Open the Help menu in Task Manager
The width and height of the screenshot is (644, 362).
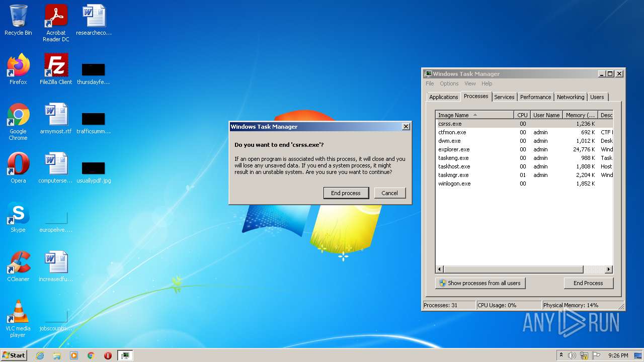point(487,83)
